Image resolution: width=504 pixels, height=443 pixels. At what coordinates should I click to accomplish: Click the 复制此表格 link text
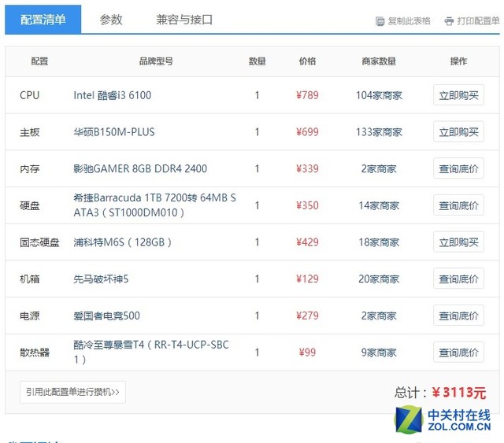409,21
